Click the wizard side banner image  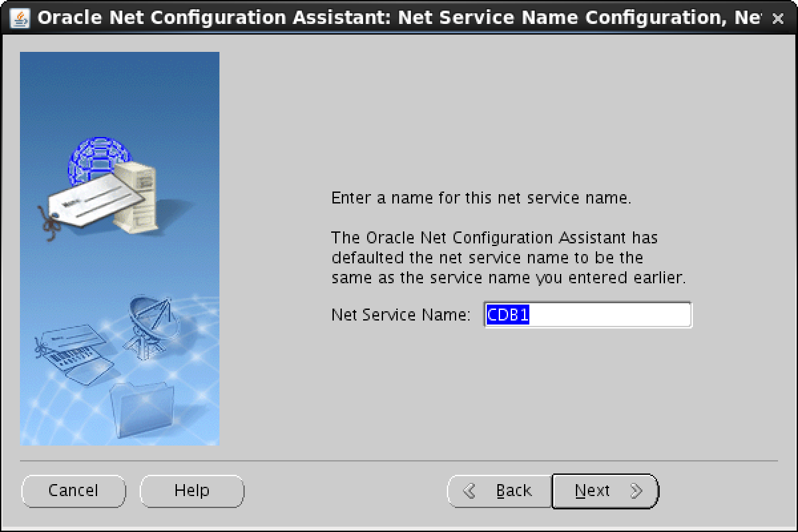pos(120,249)
